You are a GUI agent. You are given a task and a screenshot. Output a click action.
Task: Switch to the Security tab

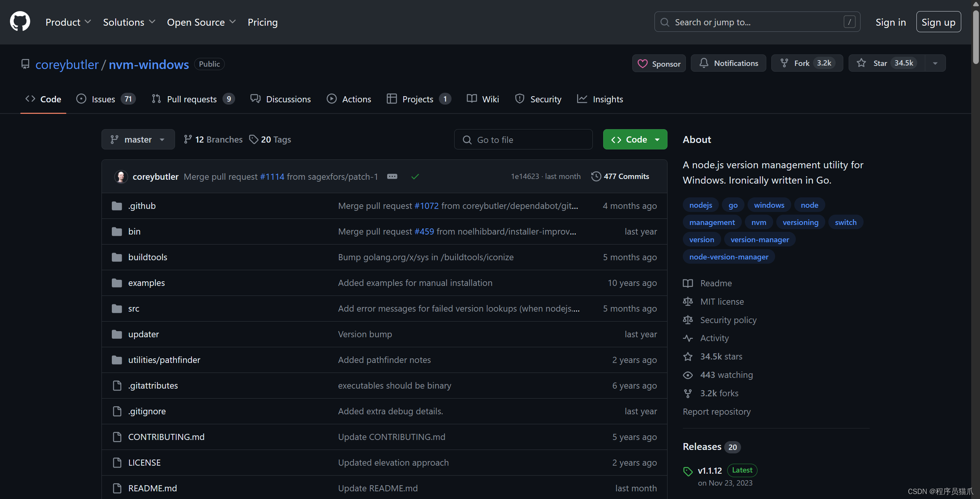pos(538,99)
